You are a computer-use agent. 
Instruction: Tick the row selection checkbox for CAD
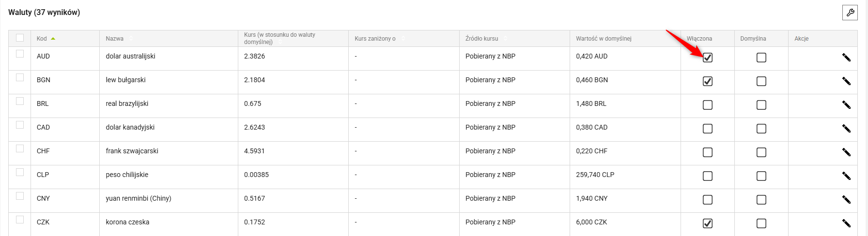(20, 125)
